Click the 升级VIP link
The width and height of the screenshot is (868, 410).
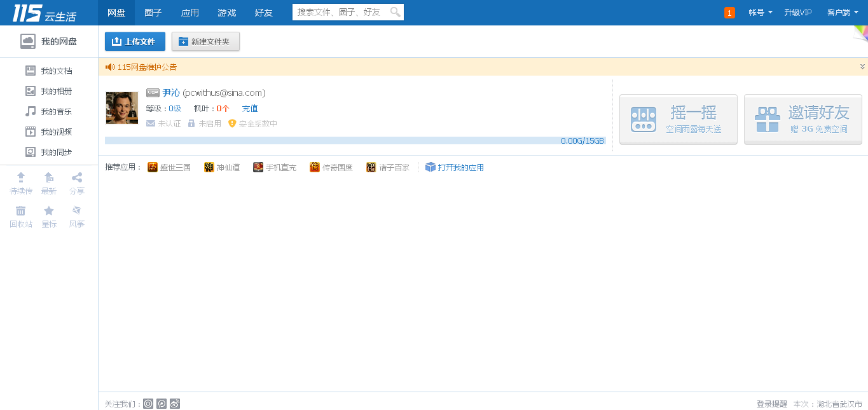(x=798, y=13)
